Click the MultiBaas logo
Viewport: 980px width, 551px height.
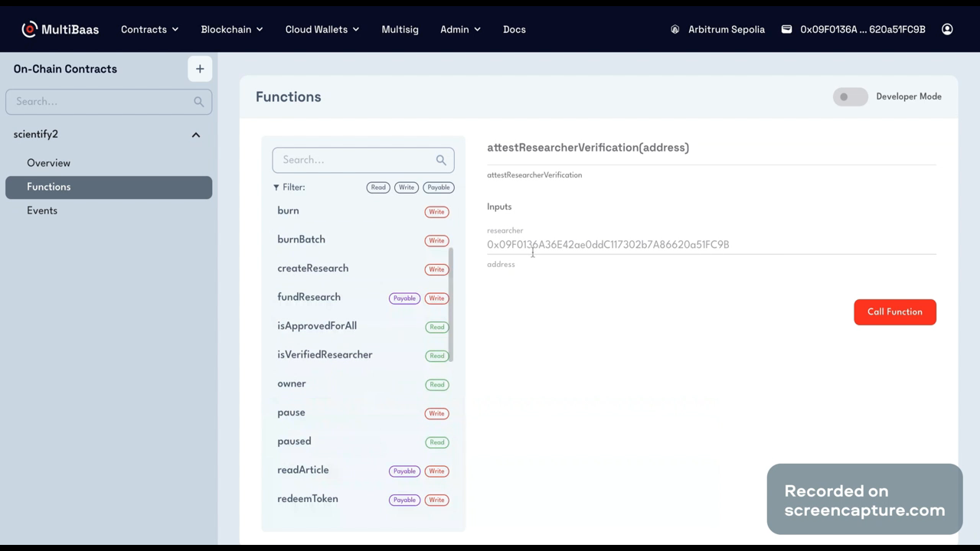(x=60, y=29)
